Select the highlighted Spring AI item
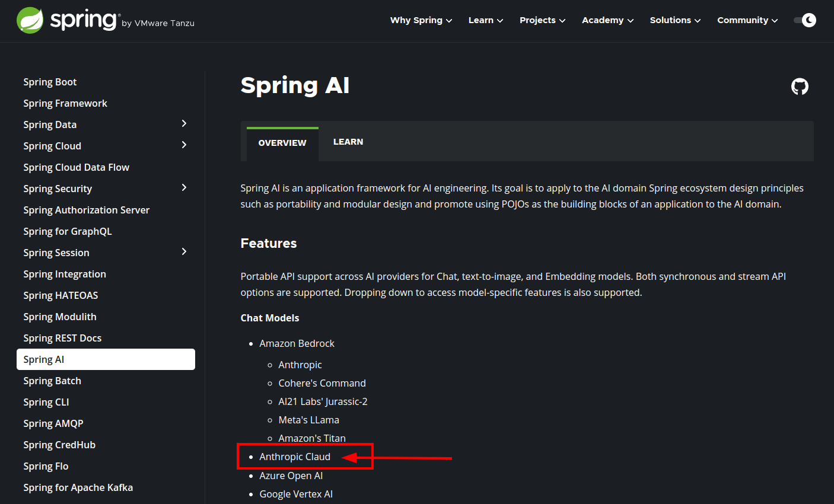Viewport: 834px width, 504px height. [106, 359]
